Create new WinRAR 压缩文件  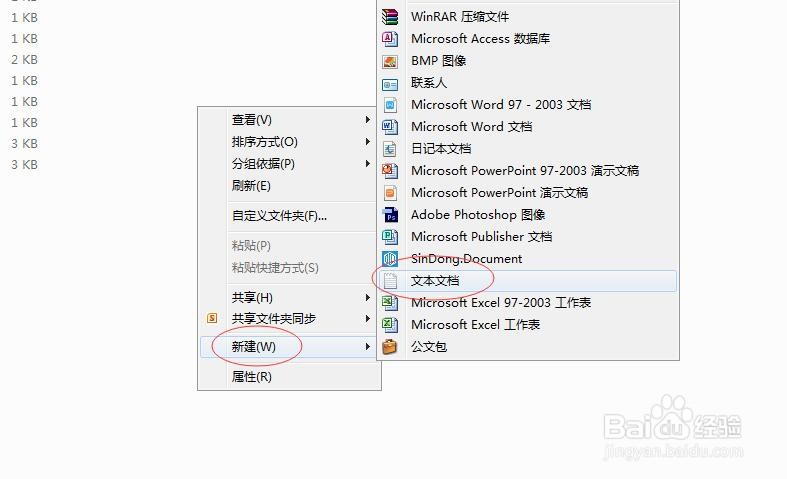click(x=528, y=17)
